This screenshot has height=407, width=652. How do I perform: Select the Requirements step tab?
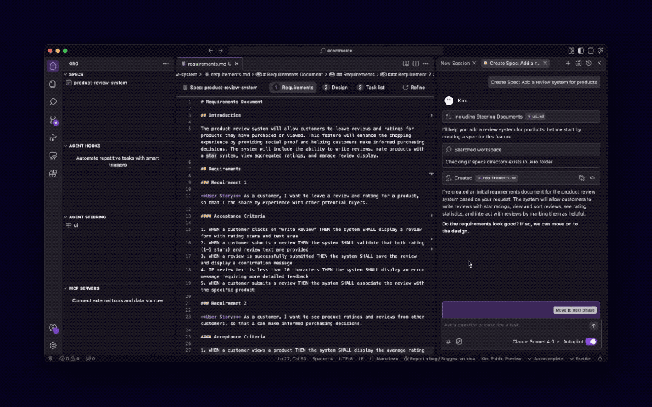(293, 87)
